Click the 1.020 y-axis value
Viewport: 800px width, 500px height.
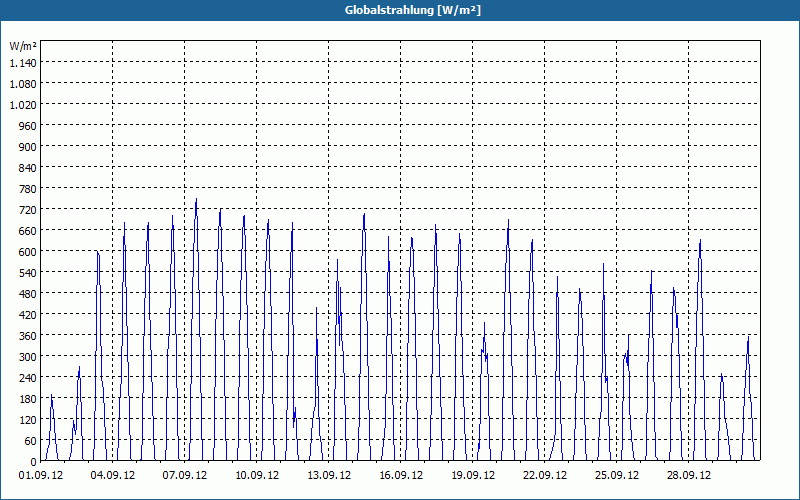pos(23,105)
